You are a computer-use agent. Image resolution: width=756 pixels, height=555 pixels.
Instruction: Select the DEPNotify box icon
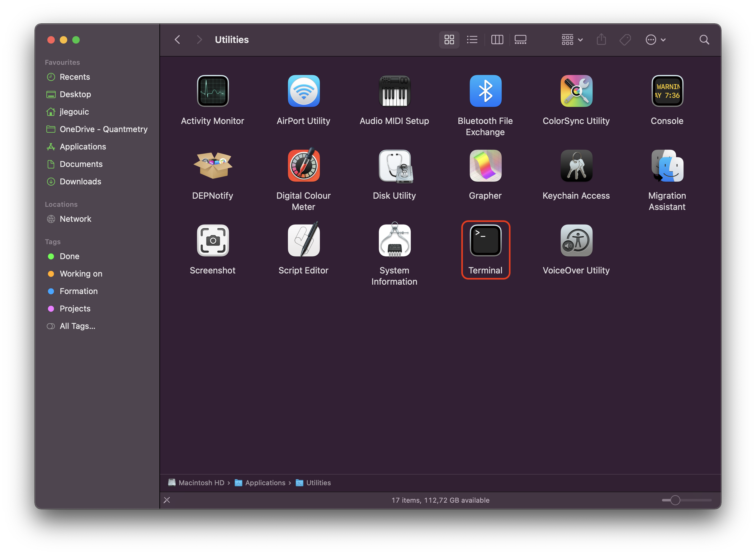(x=213, y=166)
